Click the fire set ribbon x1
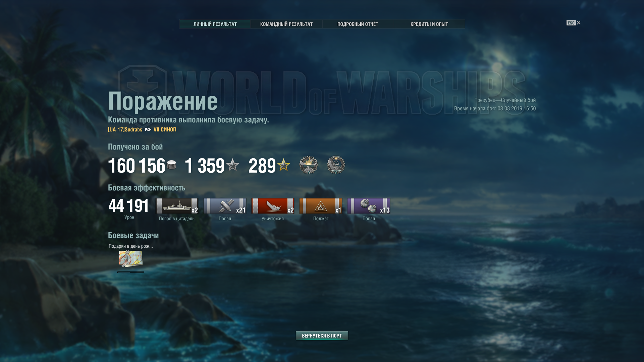Screen dimensions: 644x362 (x=321, y=206)
